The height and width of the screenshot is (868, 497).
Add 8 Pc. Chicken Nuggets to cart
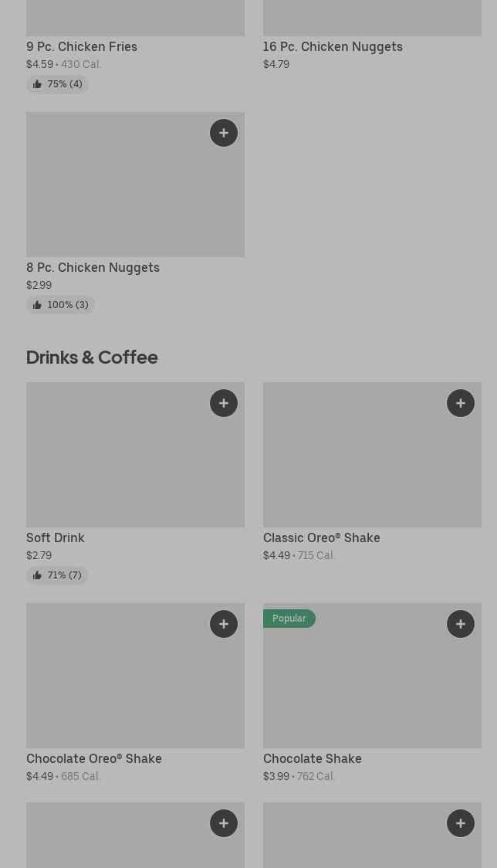pyautogui.click(x=224, y=133)
